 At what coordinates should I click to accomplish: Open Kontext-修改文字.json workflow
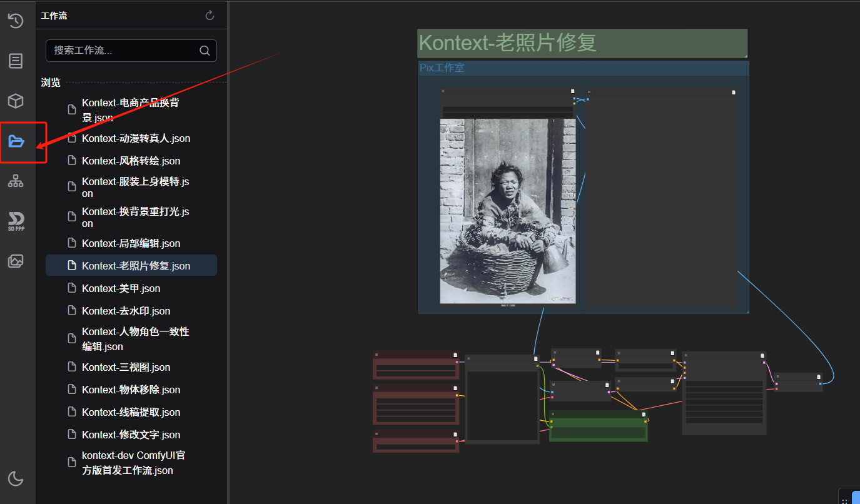pos(131,435)
